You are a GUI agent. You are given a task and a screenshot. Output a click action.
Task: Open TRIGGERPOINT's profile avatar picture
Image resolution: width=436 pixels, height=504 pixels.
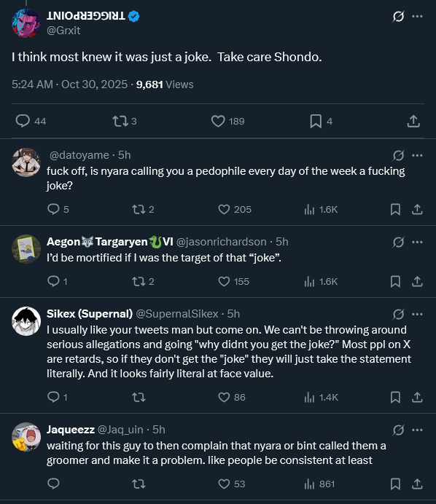[26, 23]
